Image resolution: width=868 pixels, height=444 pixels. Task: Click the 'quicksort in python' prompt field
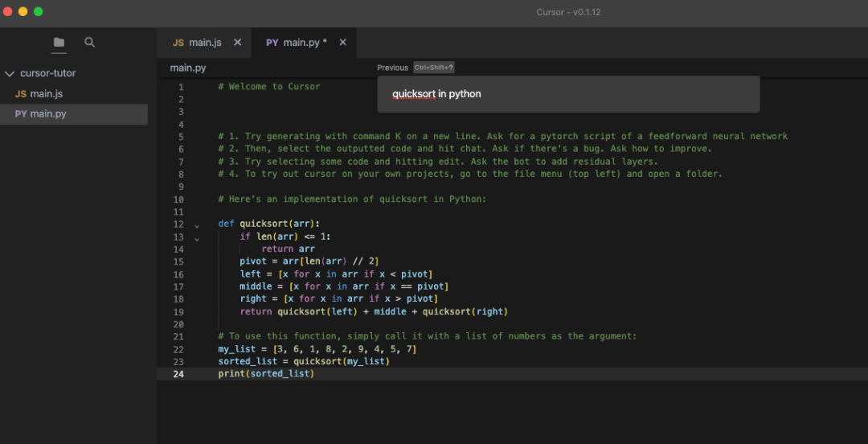568,94
